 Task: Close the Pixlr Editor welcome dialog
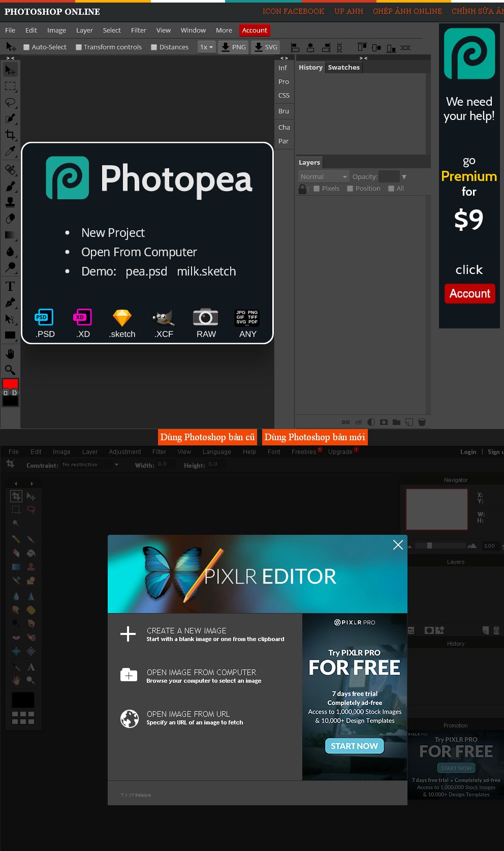point(398,545)
